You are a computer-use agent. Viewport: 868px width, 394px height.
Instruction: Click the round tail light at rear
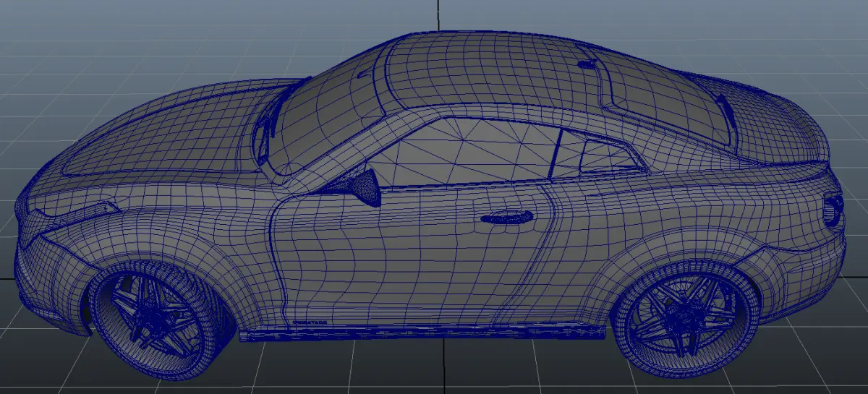pos(833,210)
